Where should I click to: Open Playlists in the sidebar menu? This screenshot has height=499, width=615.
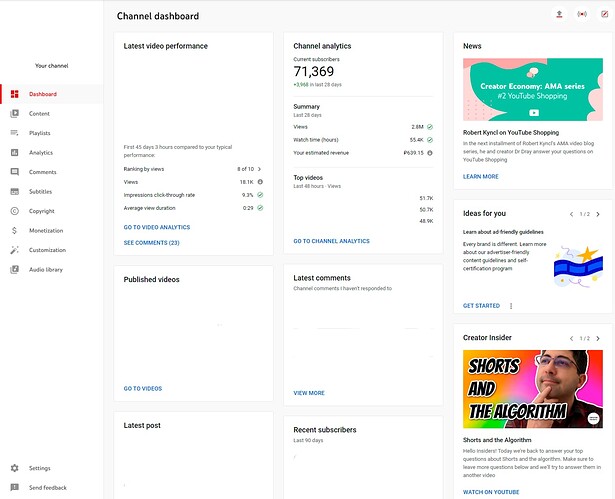[x=52, y=133]
